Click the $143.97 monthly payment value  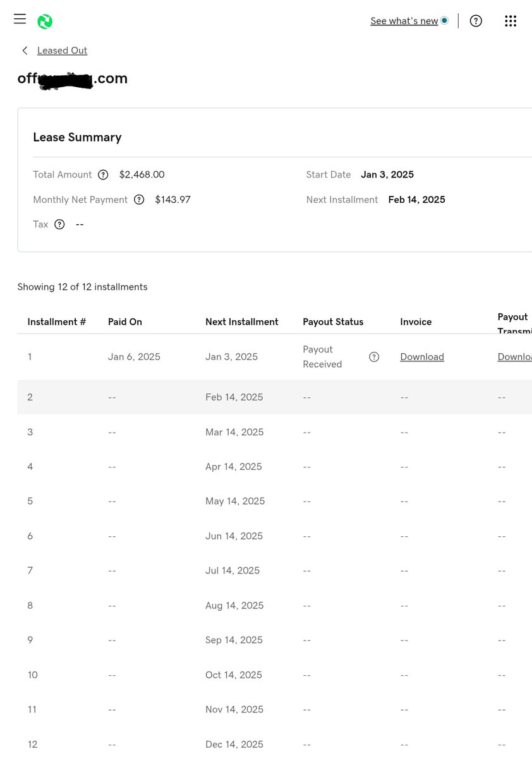click(172, 200)
